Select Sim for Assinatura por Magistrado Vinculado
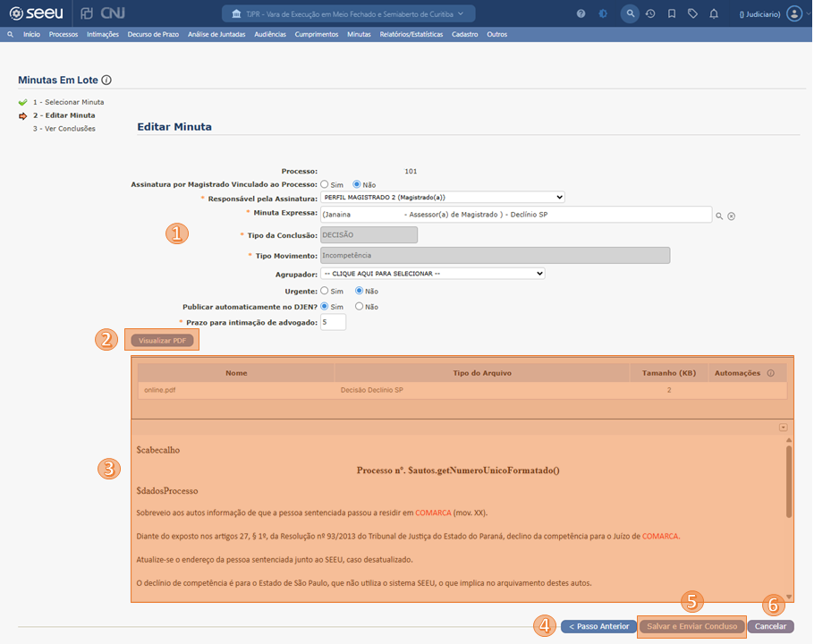This screenshot has height=644, width=814. pos(326,184)
